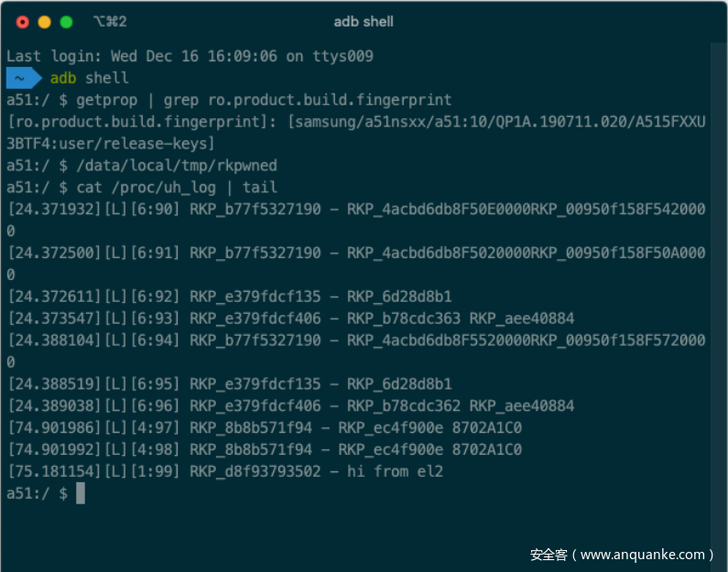This screenshot has width=728, height=572.
Task: Click the 'cat /proc/uh_log | tail' command
Action: click(177, 188)
